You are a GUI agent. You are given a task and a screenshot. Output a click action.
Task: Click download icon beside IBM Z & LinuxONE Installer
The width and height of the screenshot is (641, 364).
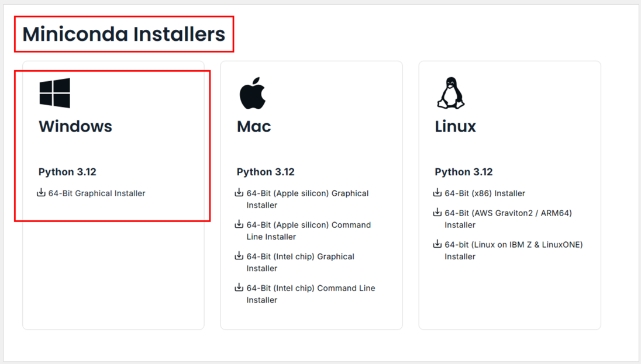pyautogui.click(x=437, y=244)
